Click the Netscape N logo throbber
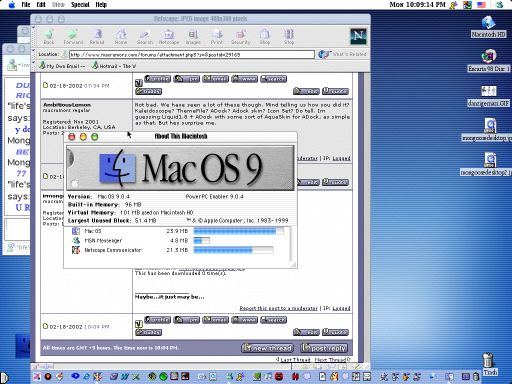The image size is (512, 384). [x=358, y=36]
